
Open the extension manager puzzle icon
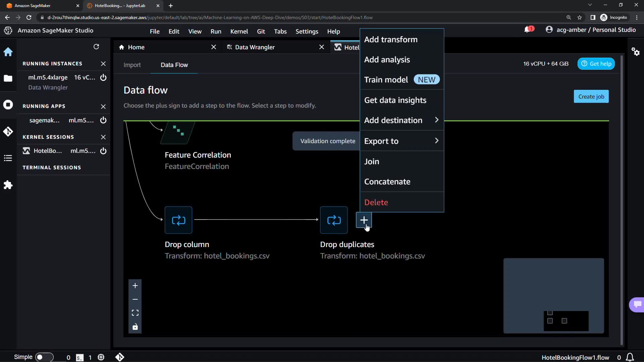[8, 185]
